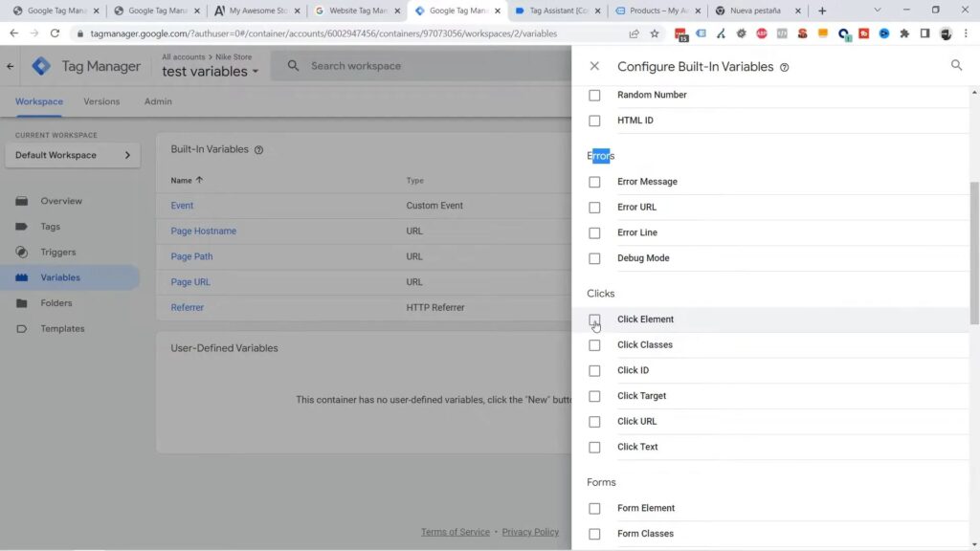Open the Folders sidebar icon

tap(22, 303)
